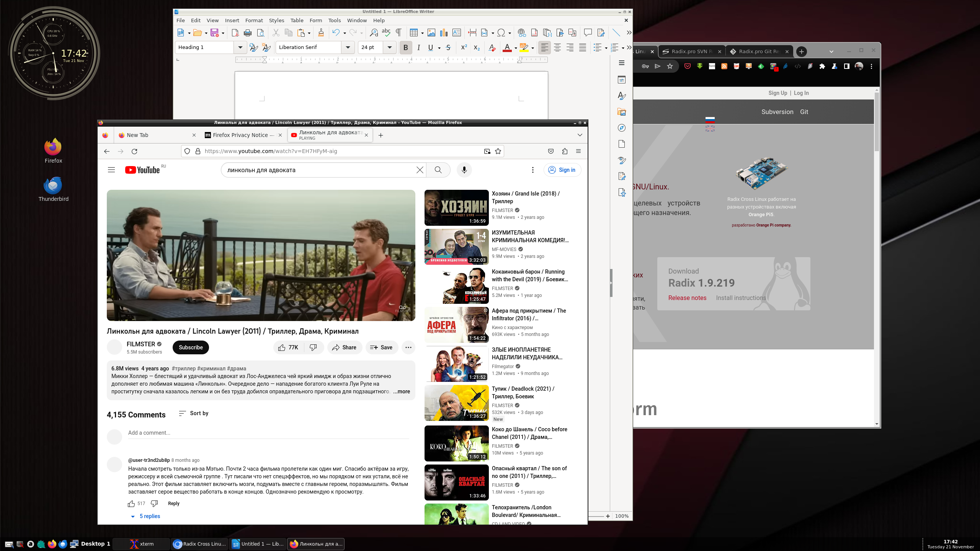Click Sign In button on YouTube
Image resolution: width=980 pixels, height=551 pixels.
(562, 170)
